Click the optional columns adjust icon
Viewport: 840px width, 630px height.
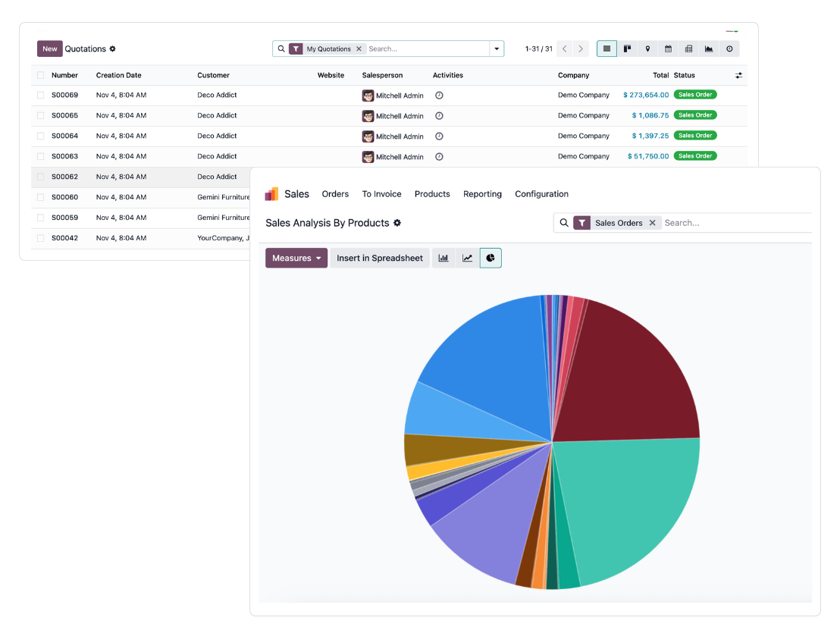739,75
